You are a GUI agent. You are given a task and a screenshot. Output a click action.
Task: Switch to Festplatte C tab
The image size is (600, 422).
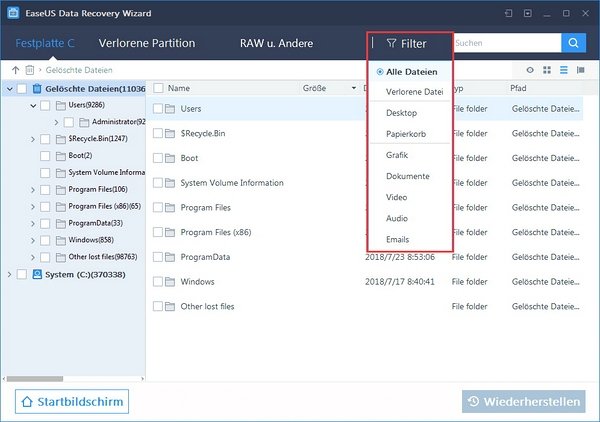[x=45, y=43]
